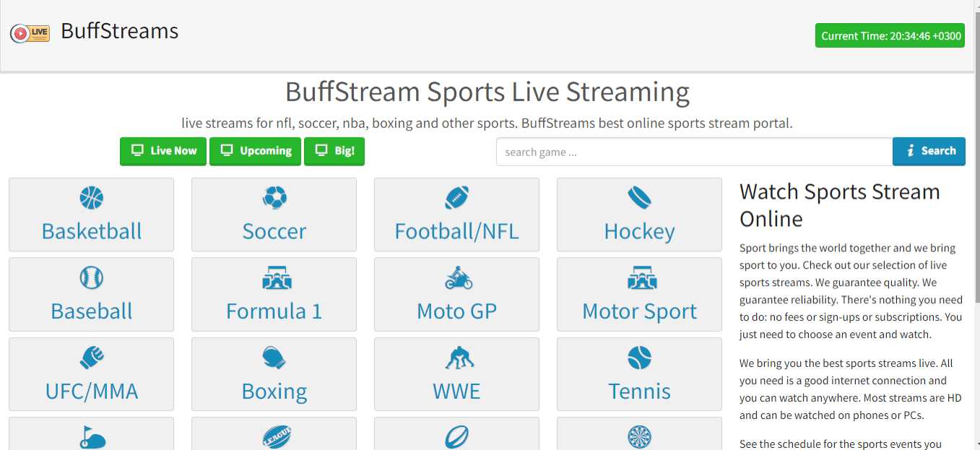980x450 pixels.
Task: Click the monitor icon in Live Now button
Action: (x=137, y=151)
